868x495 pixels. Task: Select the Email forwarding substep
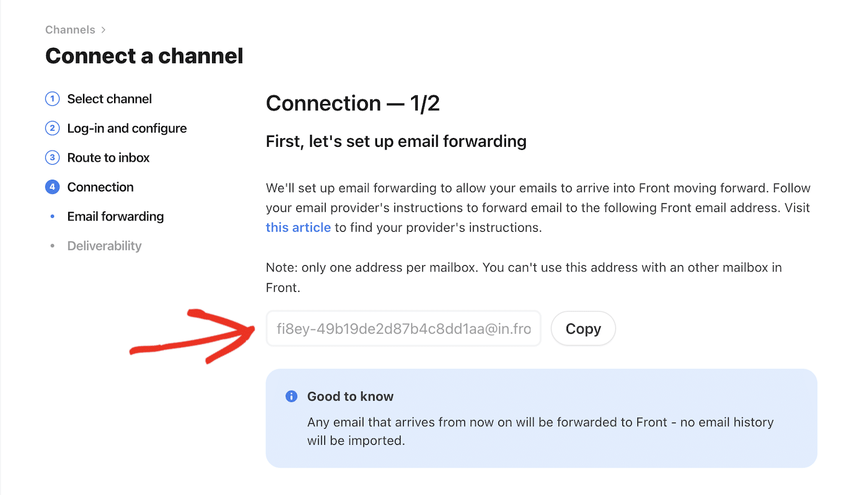click(115, 216)
